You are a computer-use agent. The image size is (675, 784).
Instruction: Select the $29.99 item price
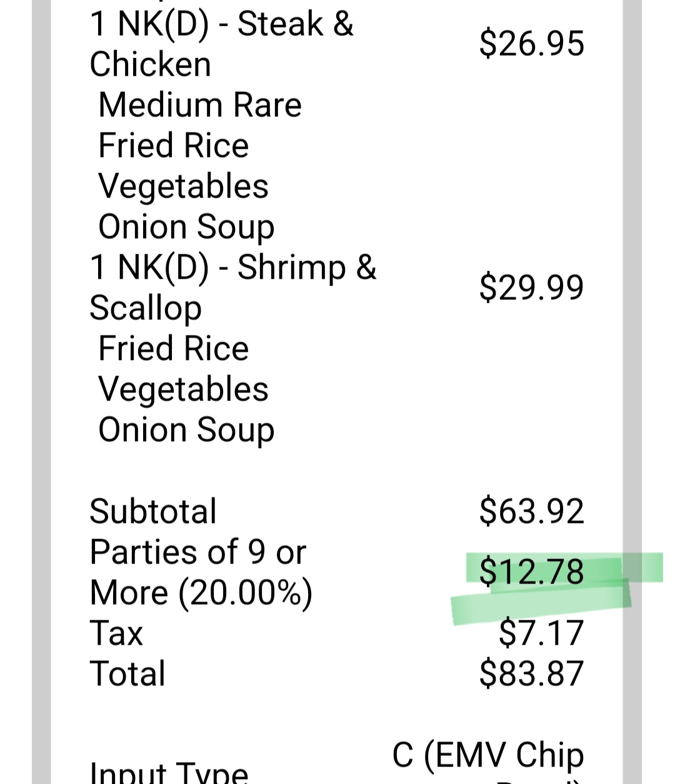click(531, 287)
